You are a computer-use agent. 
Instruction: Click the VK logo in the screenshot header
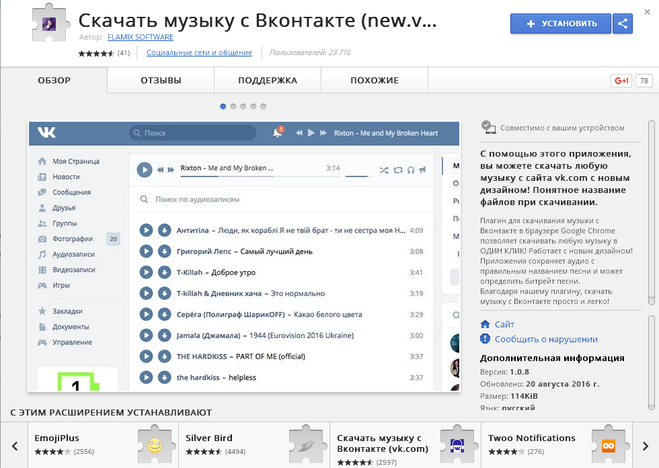46,133
